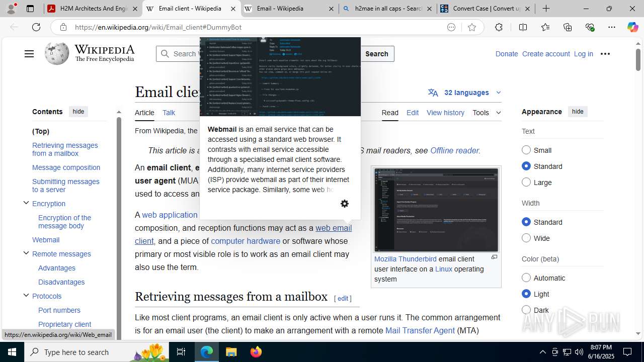
Task: Add this page to favorites star
Action: [x=471, y=27]
